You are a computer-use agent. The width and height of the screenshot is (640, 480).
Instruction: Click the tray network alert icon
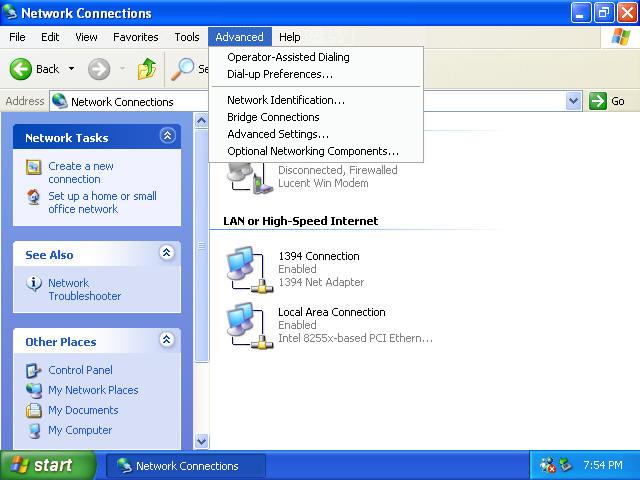(547, 465)
